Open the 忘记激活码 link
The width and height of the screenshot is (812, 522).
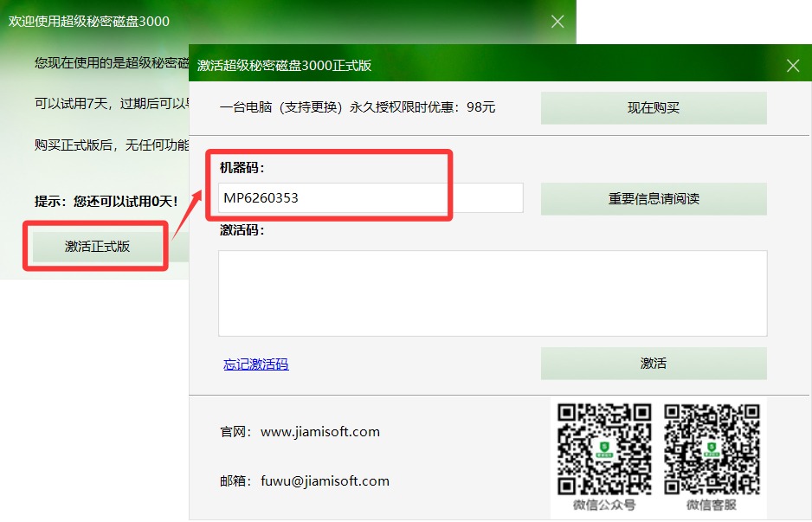coord(256,364)
